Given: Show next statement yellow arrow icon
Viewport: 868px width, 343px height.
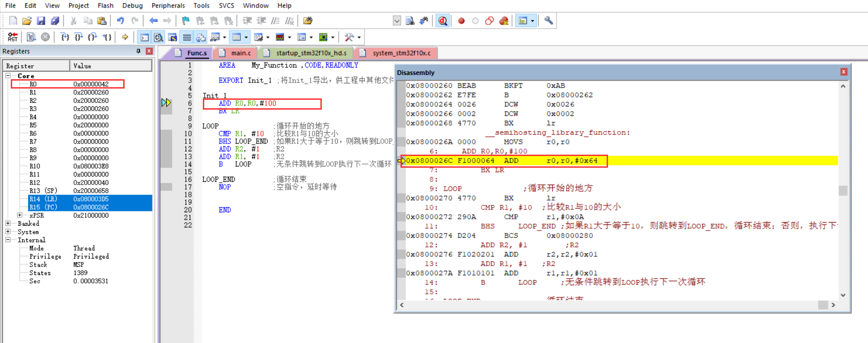Looking at the screenshot, I should [x=125, y=37].
